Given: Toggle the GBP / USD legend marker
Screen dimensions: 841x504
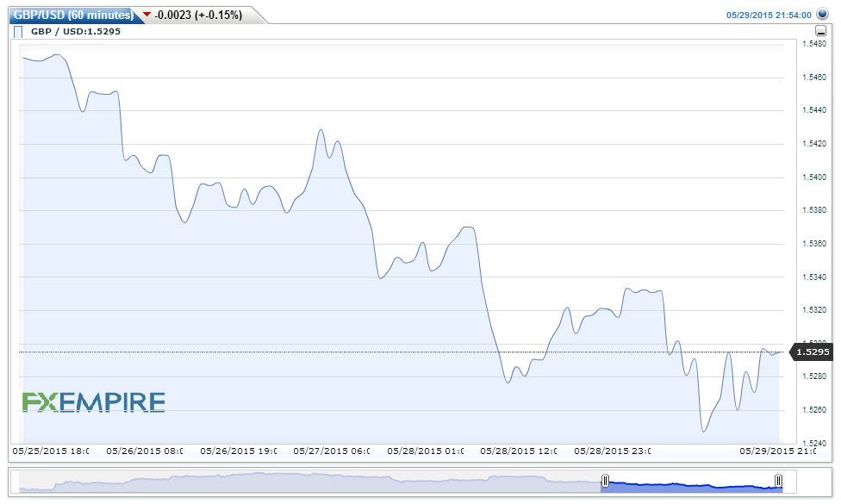Looking at the screenshot, I should 18,32.
